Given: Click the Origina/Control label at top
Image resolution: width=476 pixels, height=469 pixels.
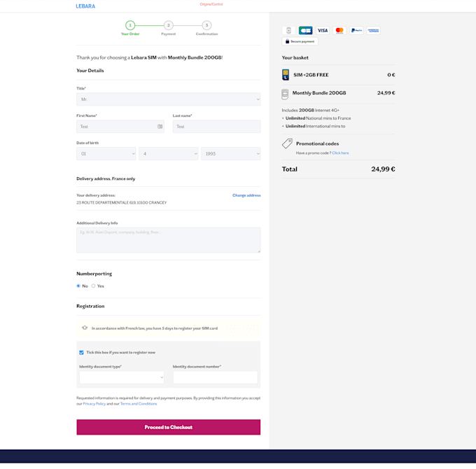Looking at the screenshot, I should [x=211, y=4].
